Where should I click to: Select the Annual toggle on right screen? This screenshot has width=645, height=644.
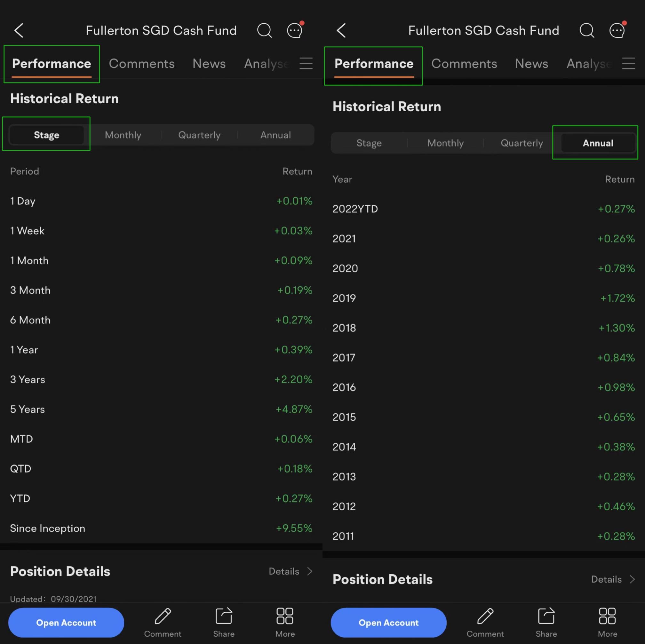(597, 142)
